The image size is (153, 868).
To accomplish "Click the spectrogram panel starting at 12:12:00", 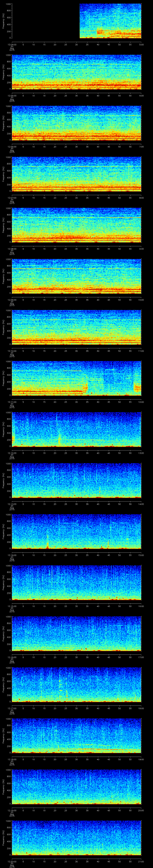I will click(x=77, y=429).
